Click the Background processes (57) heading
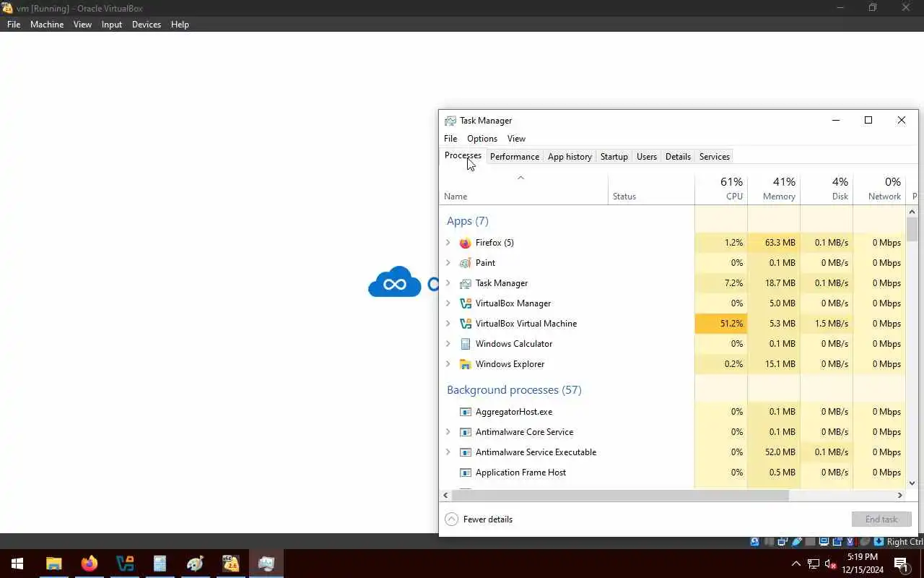Viewport: 924px width, 578px height. pos(514,390)
